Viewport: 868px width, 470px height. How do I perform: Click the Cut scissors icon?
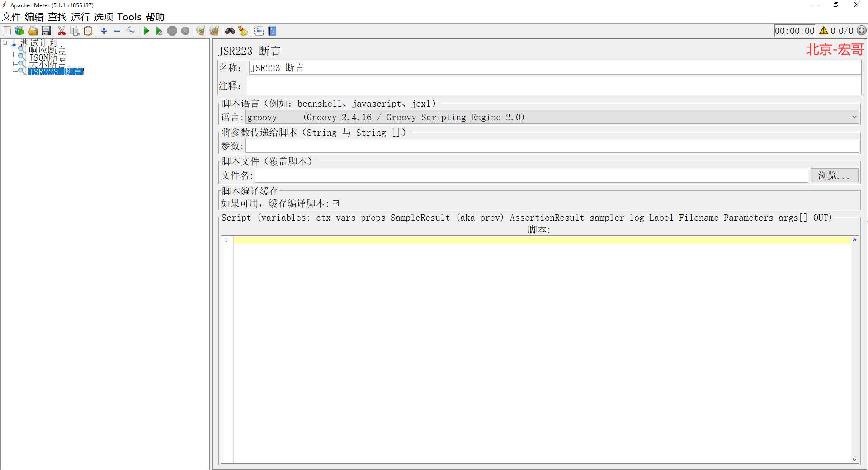click(x=62, y=31)
